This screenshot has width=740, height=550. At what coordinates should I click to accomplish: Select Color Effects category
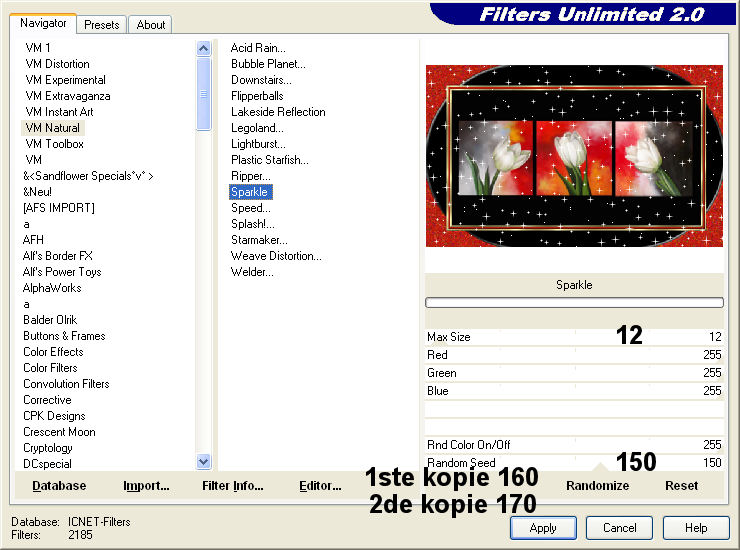(x=53, y=352)
